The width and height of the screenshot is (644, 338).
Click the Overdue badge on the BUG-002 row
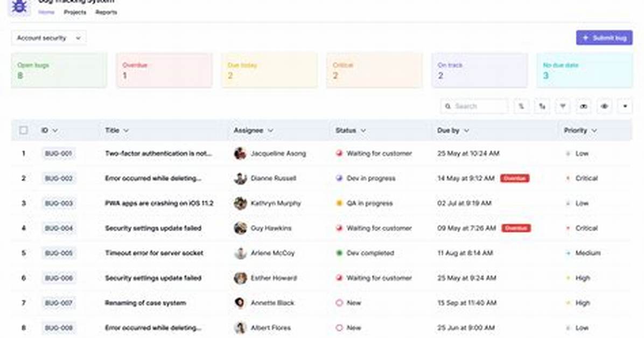[515, 178]
